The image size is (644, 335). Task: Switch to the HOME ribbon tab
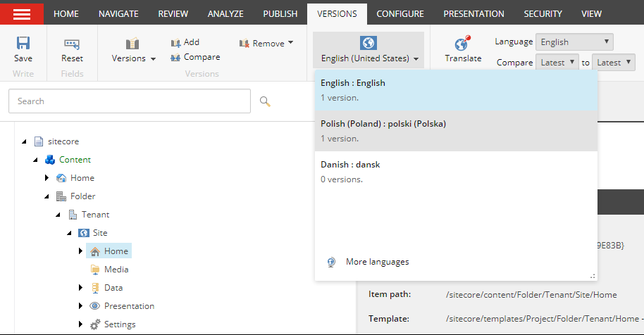tap(66, 14)
